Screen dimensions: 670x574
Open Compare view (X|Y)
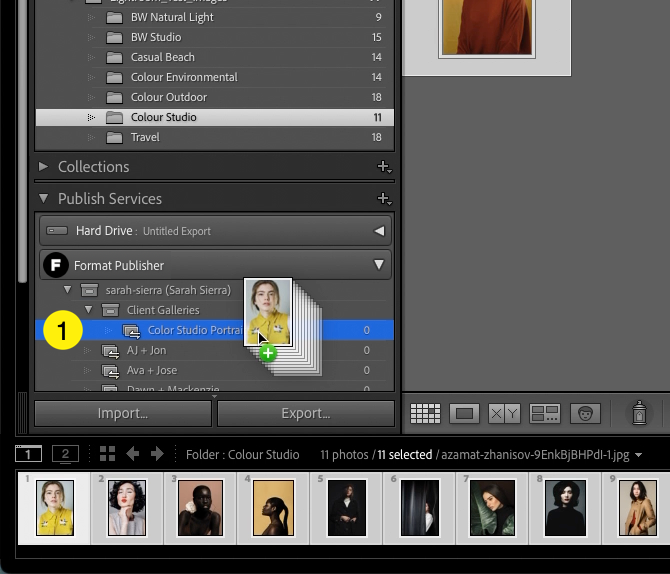tap(504, 413)
